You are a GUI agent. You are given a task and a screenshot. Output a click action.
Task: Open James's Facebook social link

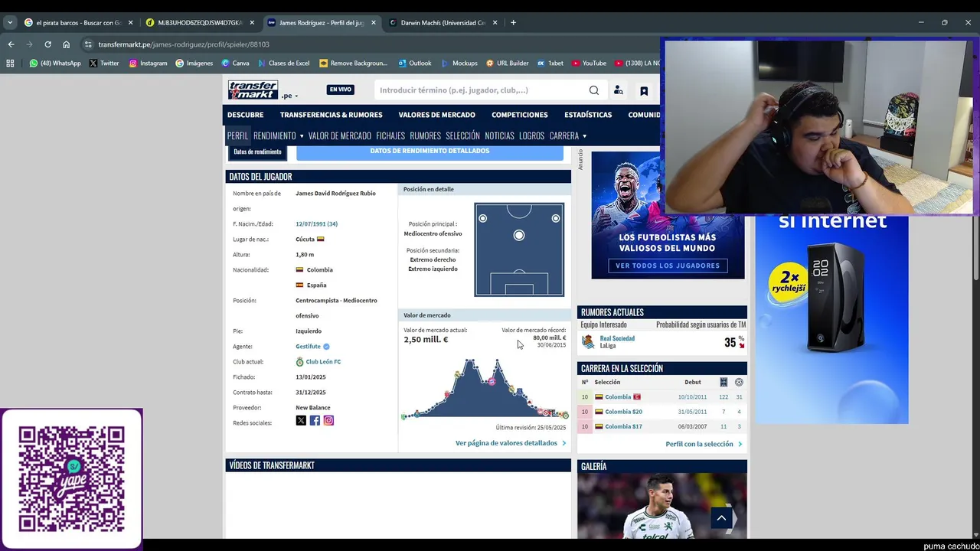pyautogui.click(x=315, y=420)
